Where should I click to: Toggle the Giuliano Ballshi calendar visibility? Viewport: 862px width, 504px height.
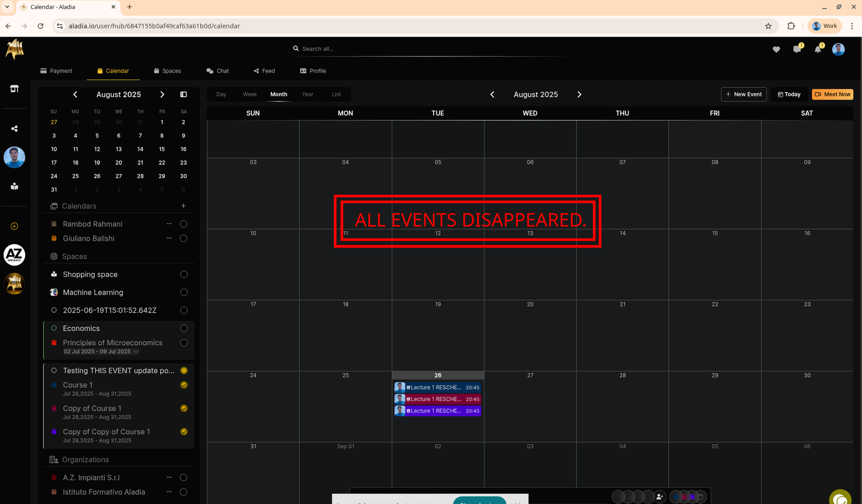tap(184, 239)
